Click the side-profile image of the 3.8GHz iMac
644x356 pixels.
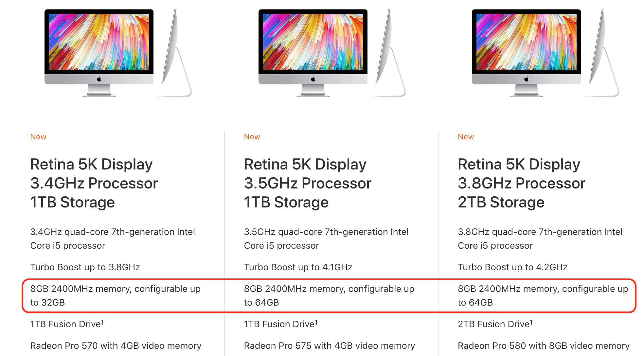[x=602, y=53]
